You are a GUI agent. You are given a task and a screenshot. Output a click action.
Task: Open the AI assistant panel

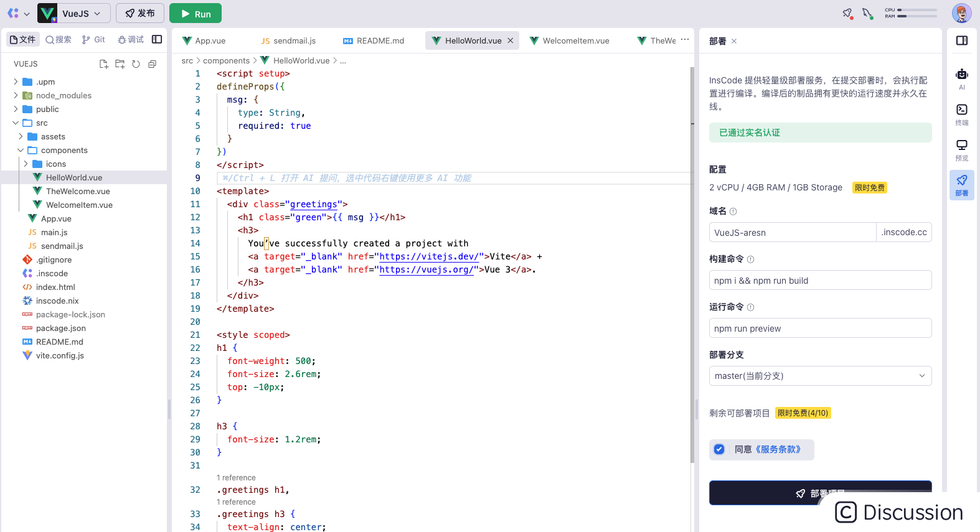tap(962, 79)
